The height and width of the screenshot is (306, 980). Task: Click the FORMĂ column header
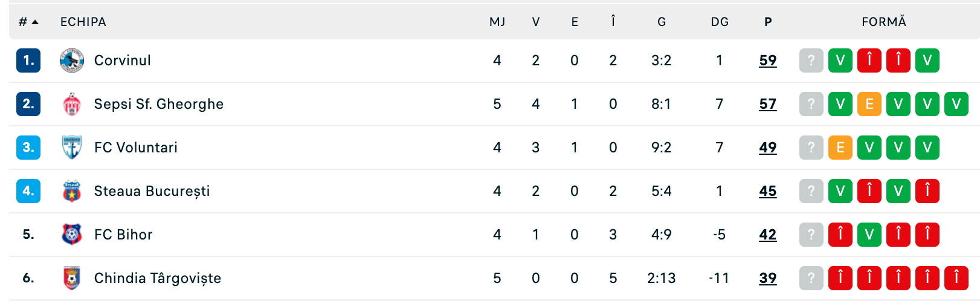[883, 22]
